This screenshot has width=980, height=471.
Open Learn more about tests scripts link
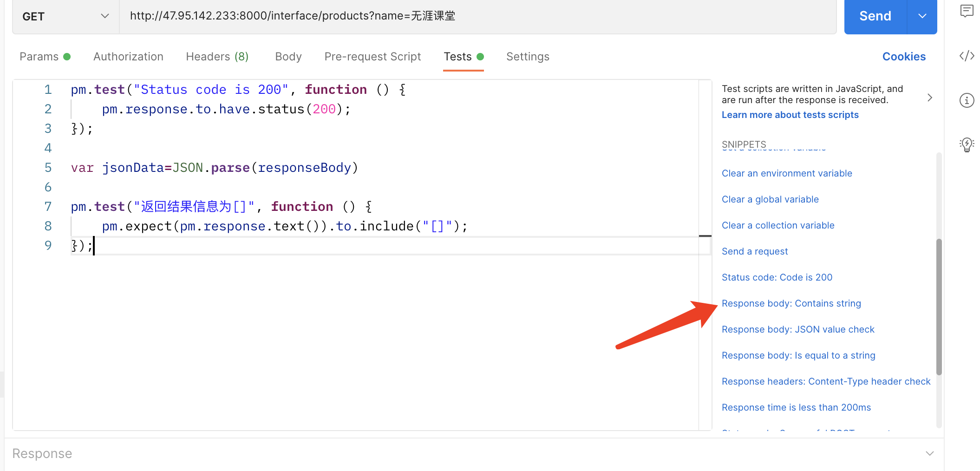click(x=790, y=115)
